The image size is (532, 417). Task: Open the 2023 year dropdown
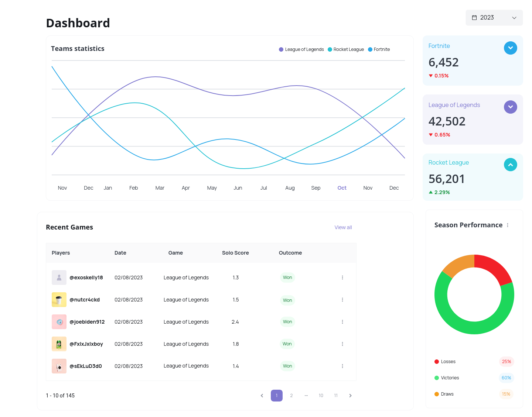click(x=494, y=18)
